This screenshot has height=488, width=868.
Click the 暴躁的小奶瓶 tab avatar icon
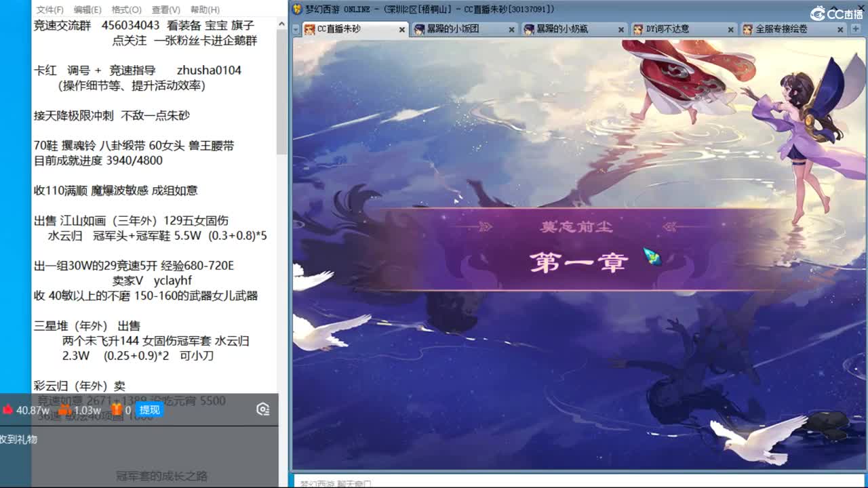(529, 29)
